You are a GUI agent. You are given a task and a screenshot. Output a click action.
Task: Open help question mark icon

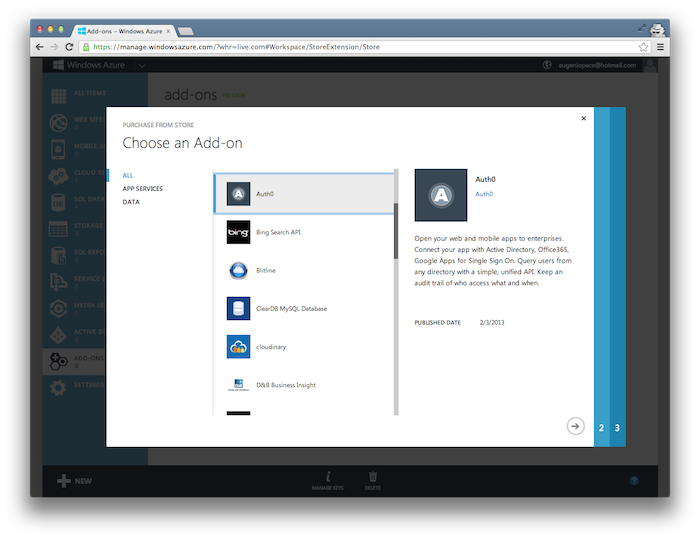point(634,481)
